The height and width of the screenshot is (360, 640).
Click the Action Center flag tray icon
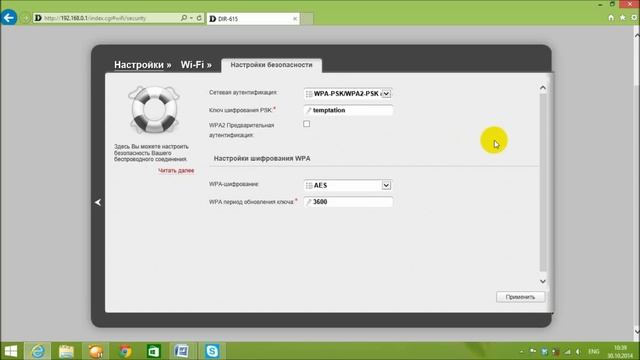pyautogui.click(x=533, y=351)
